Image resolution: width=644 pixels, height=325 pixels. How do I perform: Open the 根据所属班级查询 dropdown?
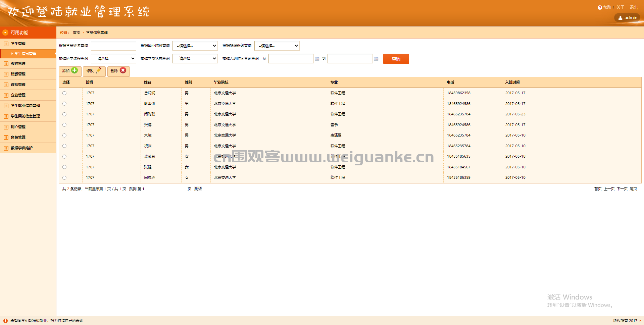pyautogui.click(x=277, y=46)
